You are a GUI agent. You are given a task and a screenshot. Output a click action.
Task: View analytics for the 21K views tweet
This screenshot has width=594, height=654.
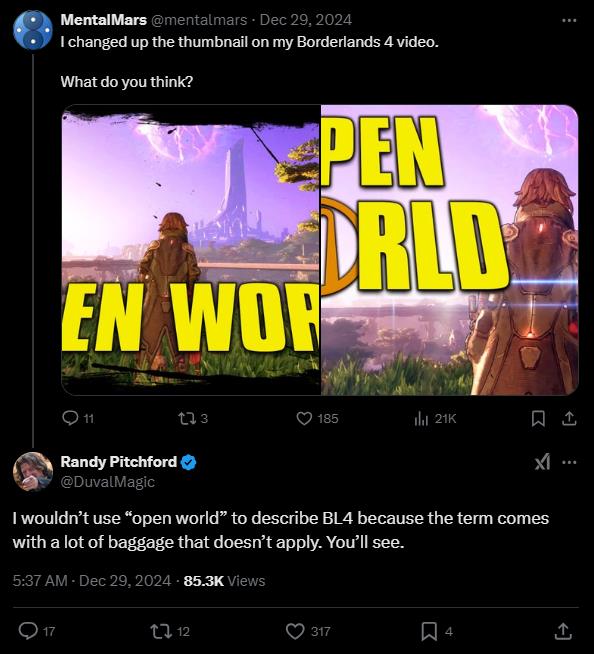point(435,418)
